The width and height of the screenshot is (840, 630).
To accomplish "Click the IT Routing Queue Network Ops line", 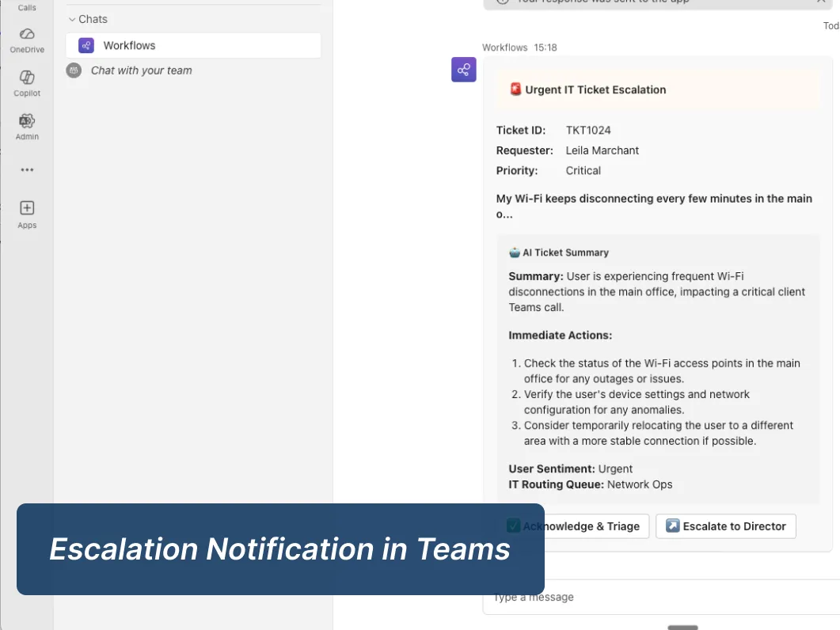I will coord(591,484).
